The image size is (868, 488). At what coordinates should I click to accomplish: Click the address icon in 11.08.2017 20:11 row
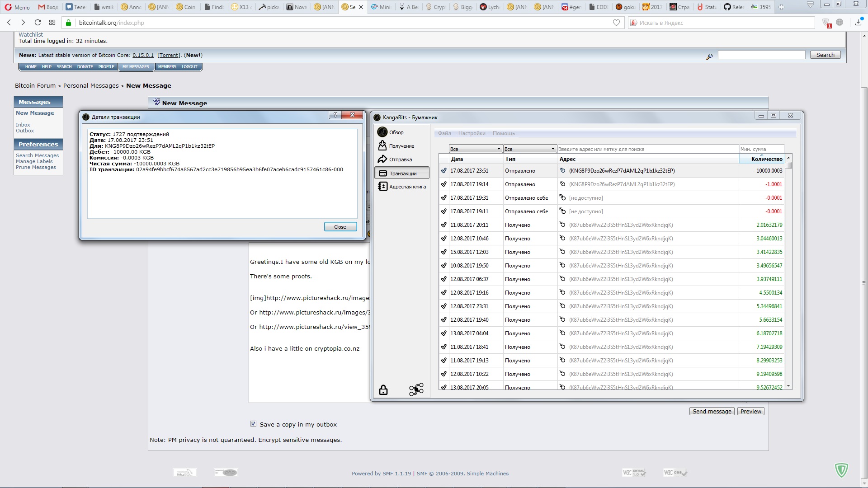click(562, 225)
